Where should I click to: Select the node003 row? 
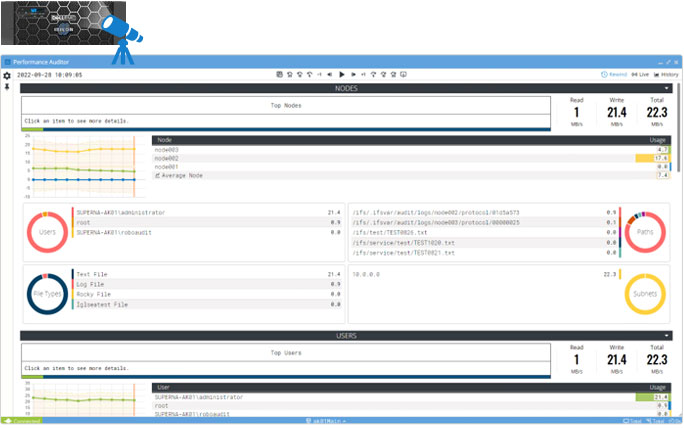(x=412, y=150)
